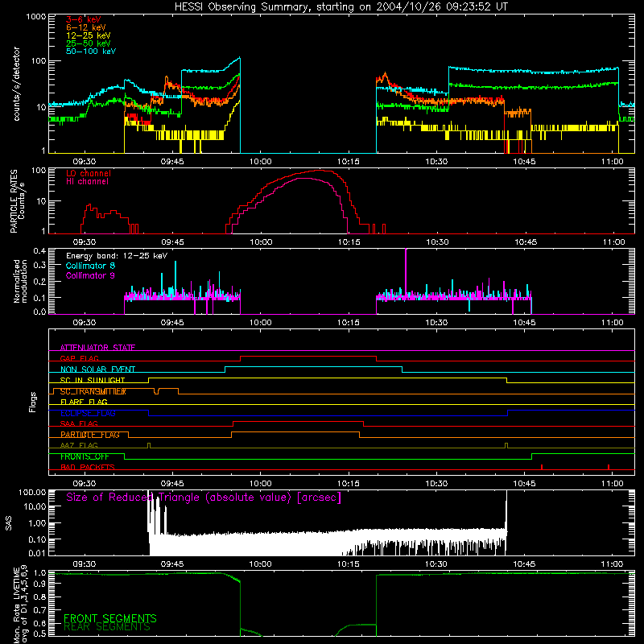Image resolution: width=644 pixels, height=644 pixels.
Task: Select the 'Collimator 9' legend entry
Action: click(90, 275)
